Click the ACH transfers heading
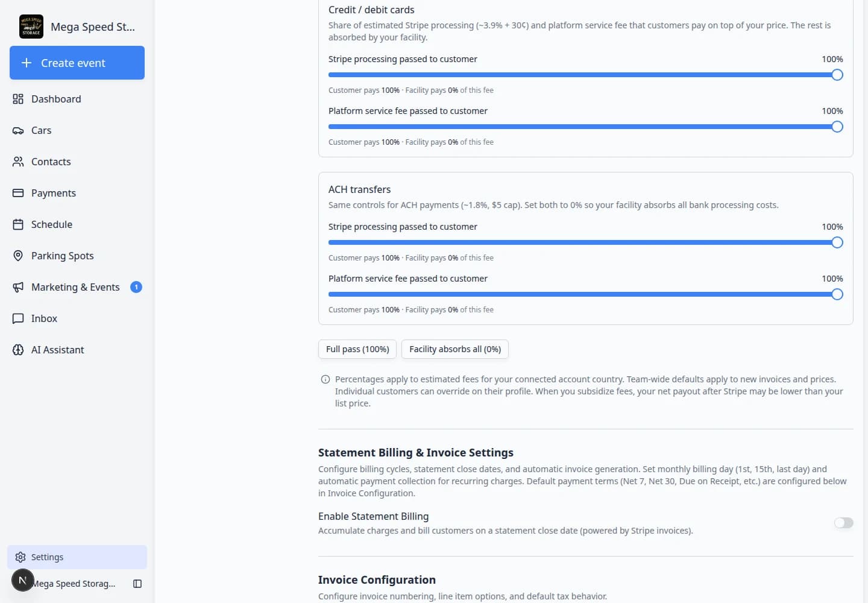 [x=359, y=189]
